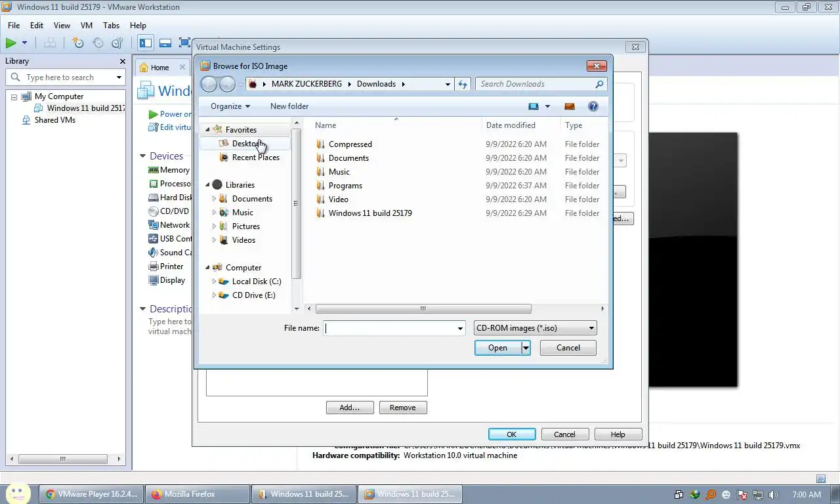Toggle the preview pane icon
This screenshot has height=504, width=840.
(x=570, y=106)
